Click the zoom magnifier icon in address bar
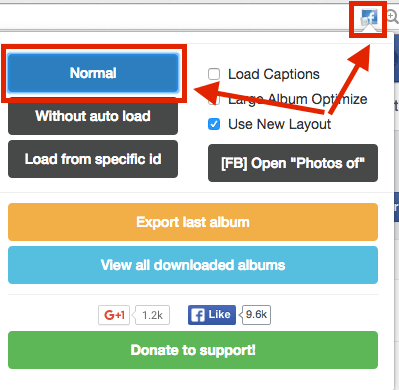Viewport: 399px width, 390px height. (393, 17)
